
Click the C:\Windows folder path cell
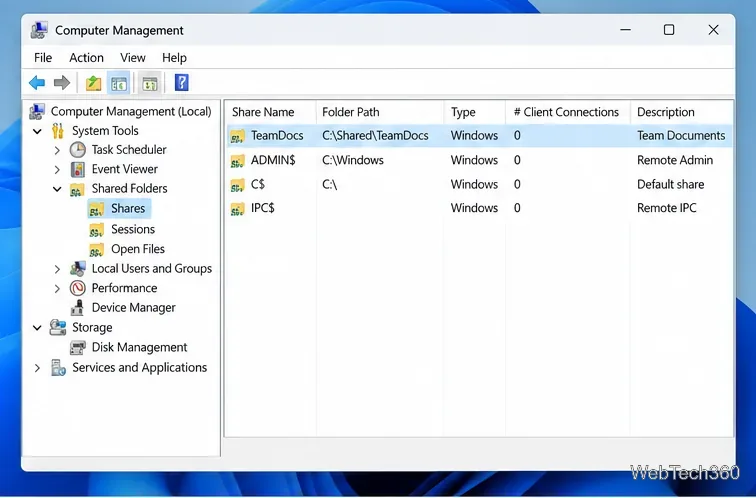pyautogui.click(x=353, y=160)
